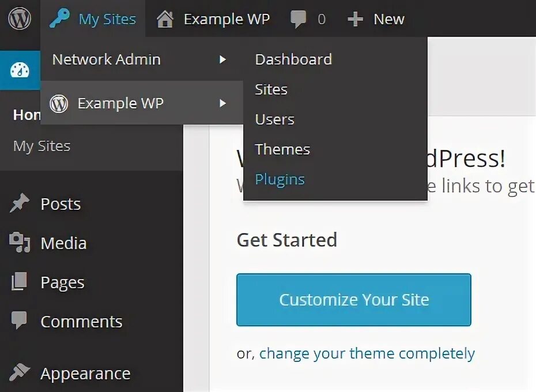
Task: Click the WordPress logo in admin bar
Action: 20,18
